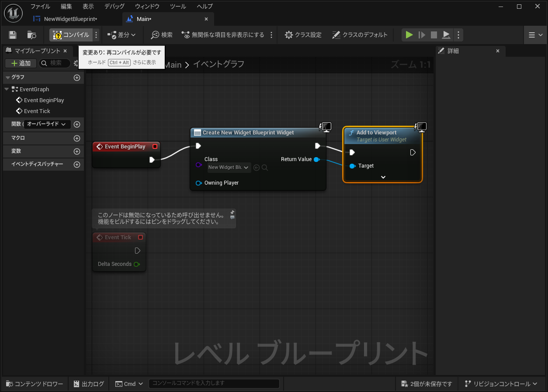The height and width of the screenshot is (392, 548).
Task: Toggle 無関係な項目を非表示にする hide unrelated
Action: (223, 35)
